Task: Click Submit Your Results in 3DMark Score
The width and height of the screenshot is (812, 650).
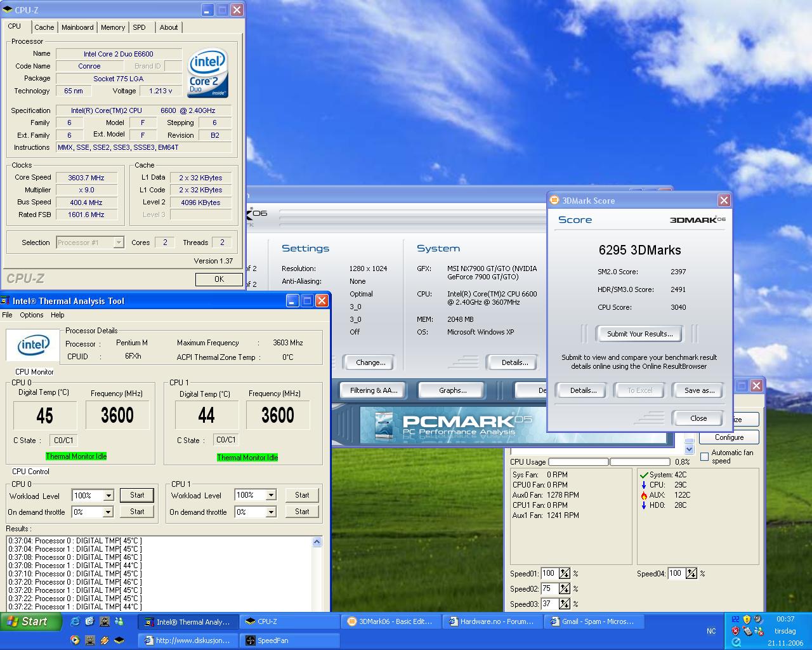Action: [x=639, y=334]
